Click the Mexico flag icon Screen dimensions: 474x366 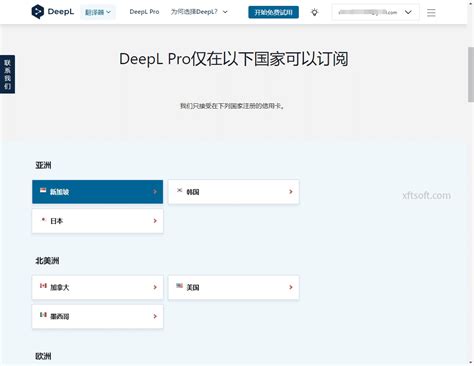(x=43, y=315)
